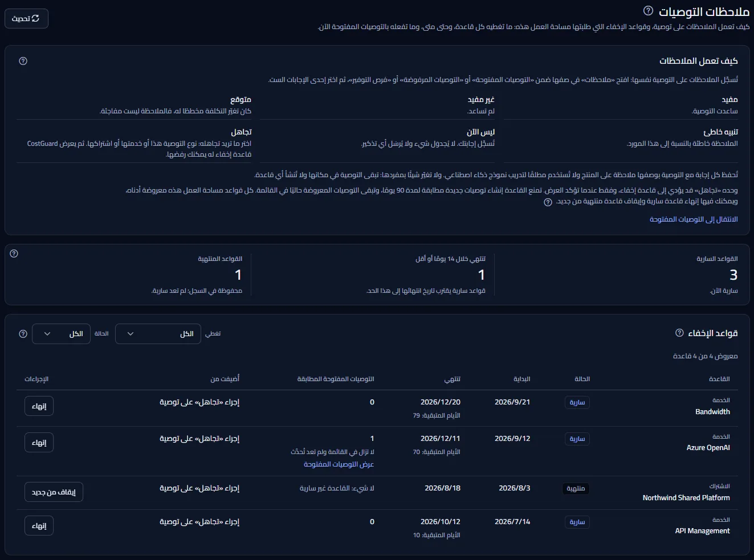Click تنتهي خلال 14 يومًا أو أقل label
The height and width of the screenshot is (560, 754).
pos(450,259)
